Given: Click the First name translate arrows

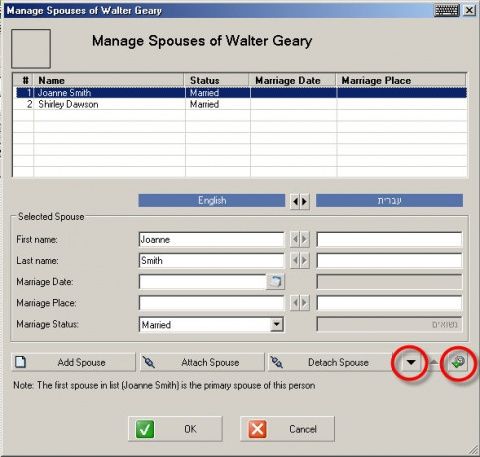Looking at the screenshot, I should (300, 239).
